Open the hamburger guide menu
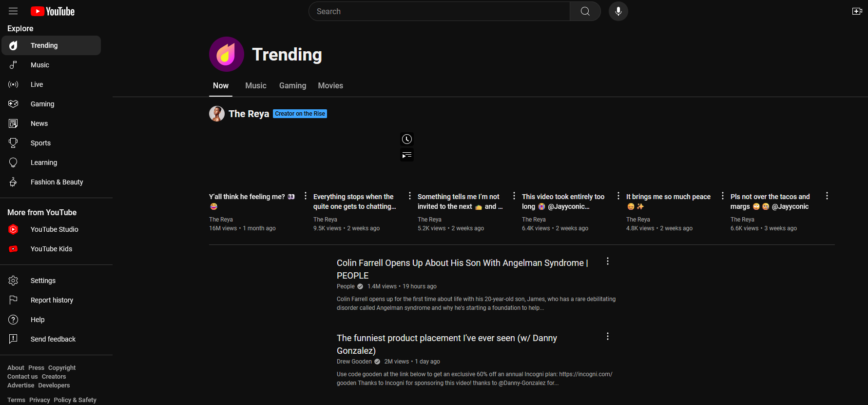 click(x=13, y=11)
